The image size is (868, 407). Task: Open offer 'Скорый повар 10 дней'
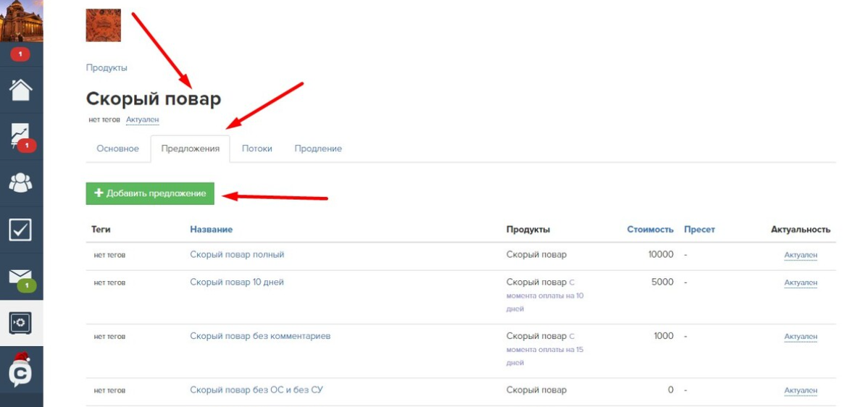(237, 282)
